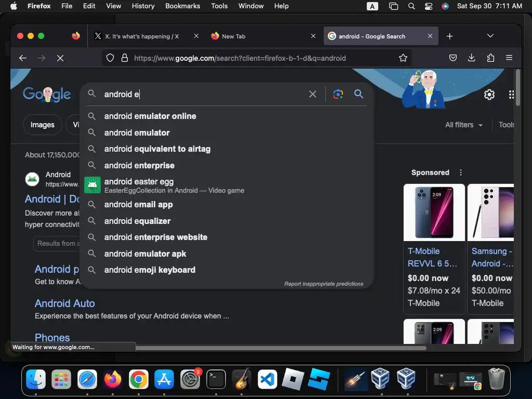Launch Finder from the Dock
The width and height of the screenshot is (532, 399).
tap(36, 379)
